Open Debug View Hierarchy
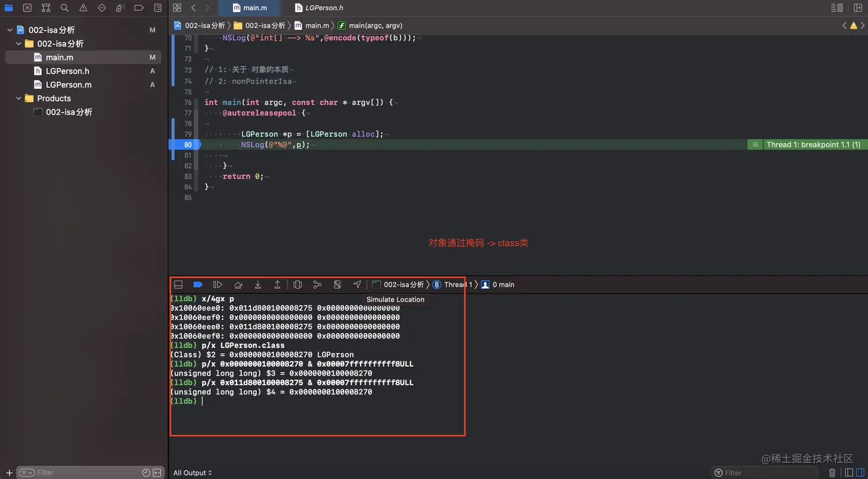 point(297,284)
